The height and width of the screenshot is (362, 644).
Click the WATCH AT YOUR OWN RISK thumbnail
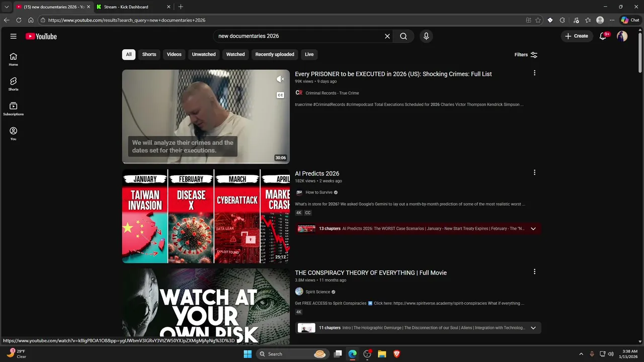click(206, 307)
